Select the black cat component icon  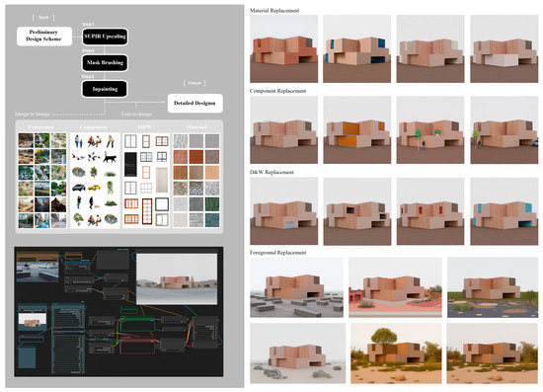pyautogui.click(x=111, y=158)
